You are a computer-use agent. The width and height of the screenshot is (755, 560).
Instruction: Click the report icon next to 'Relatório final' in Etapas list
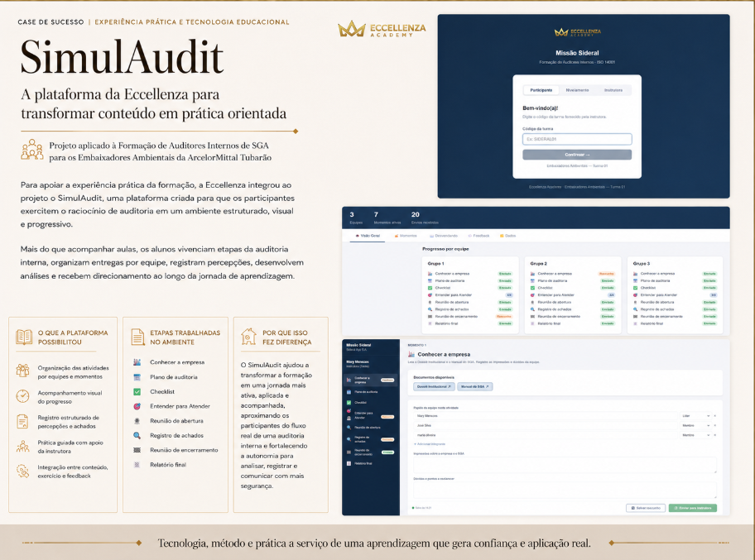pyautogui.click(x=137, y=465)
